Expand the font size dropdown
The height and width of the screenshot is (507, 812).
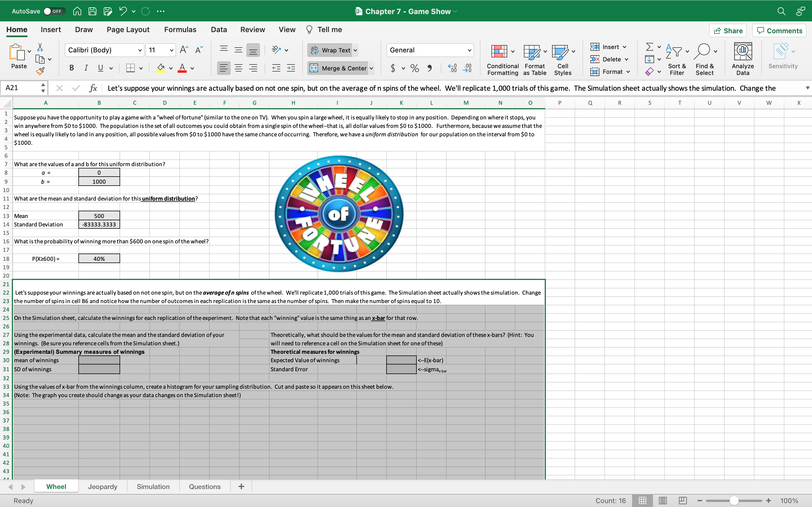pos(171,50)
